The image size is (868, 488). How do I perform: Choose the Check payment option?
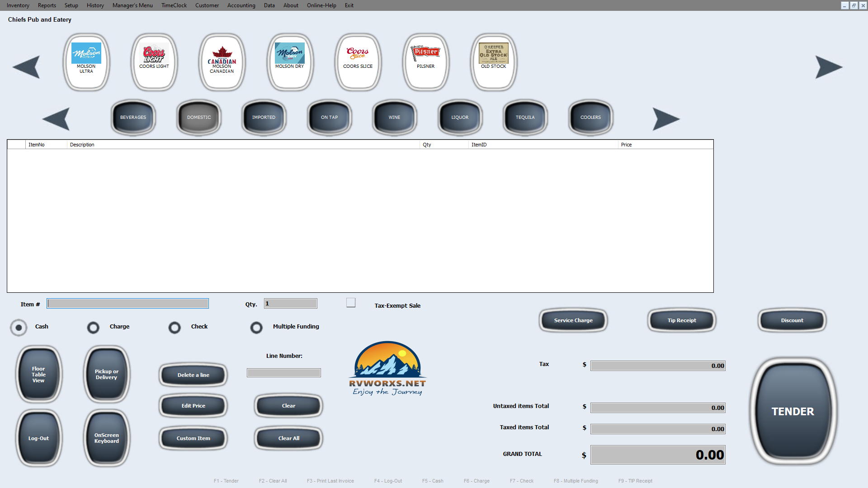pos(175,327)
